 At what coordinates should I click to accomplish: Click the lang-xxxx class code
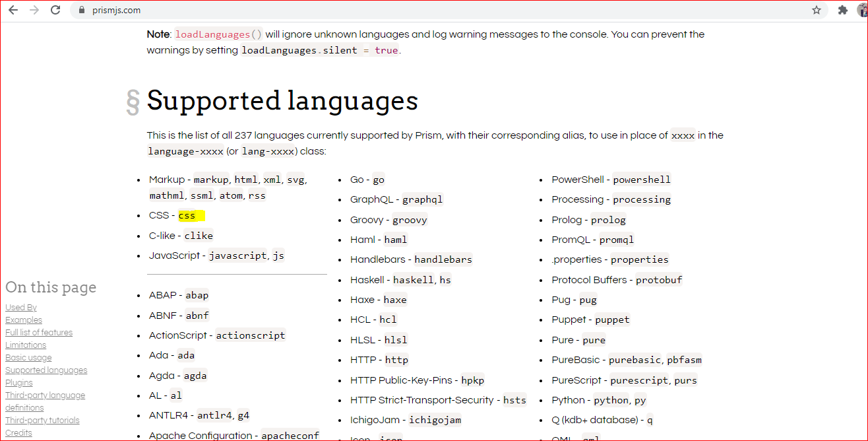point(268,151)
